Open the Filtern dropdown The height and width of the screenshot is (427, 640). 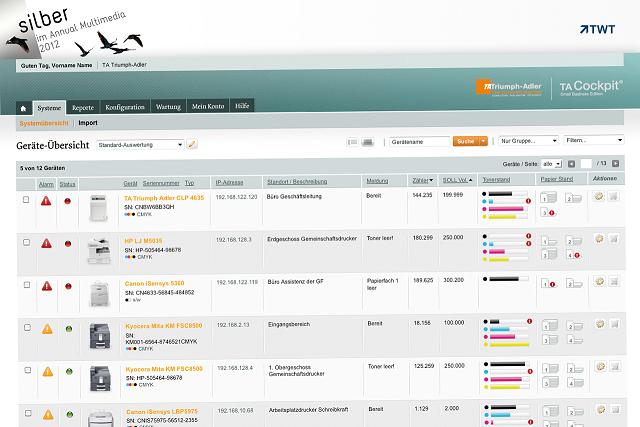coord(593,140)
